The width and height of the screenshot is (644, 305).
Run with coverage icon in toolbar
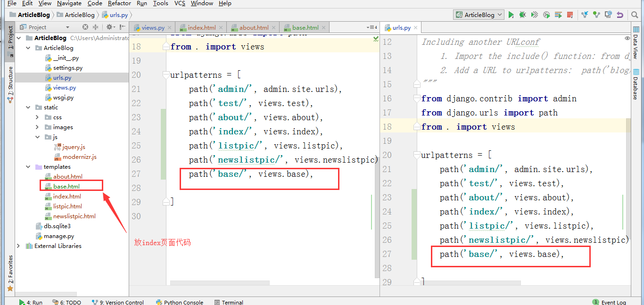click(535, 15)
